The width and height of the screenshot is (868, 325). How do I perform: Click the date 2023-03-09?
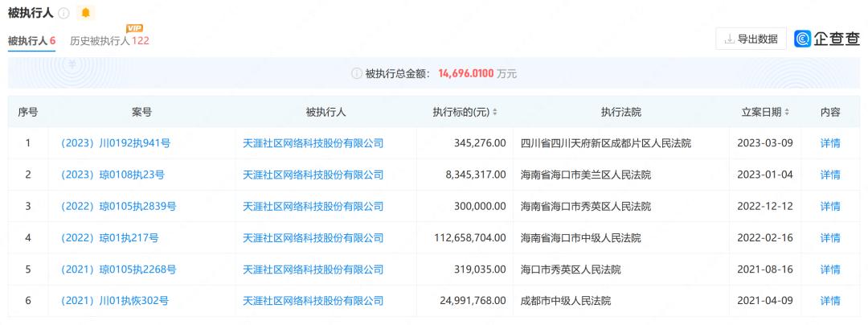pyautogui.click(x=765, y=143)
